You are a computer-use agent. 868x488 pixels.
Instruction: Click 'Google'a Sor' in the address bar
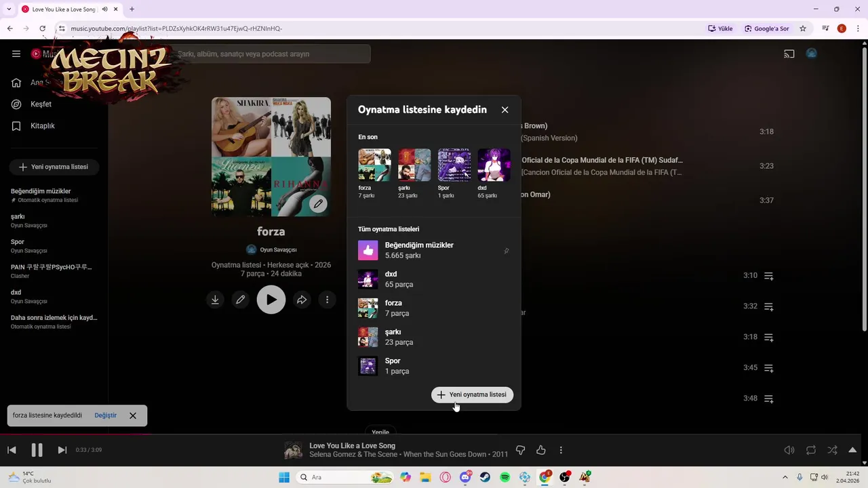pos(767,28)
